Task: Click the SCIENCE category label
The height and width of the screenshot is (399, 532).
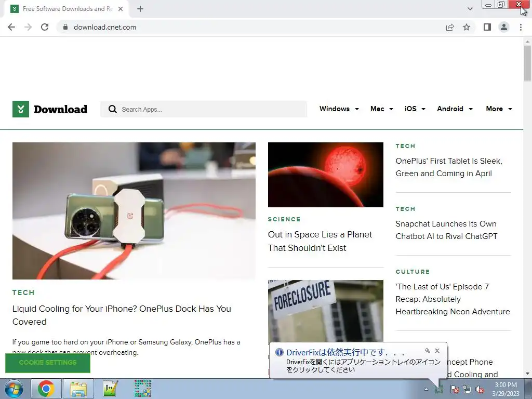Action: point(284,220)
